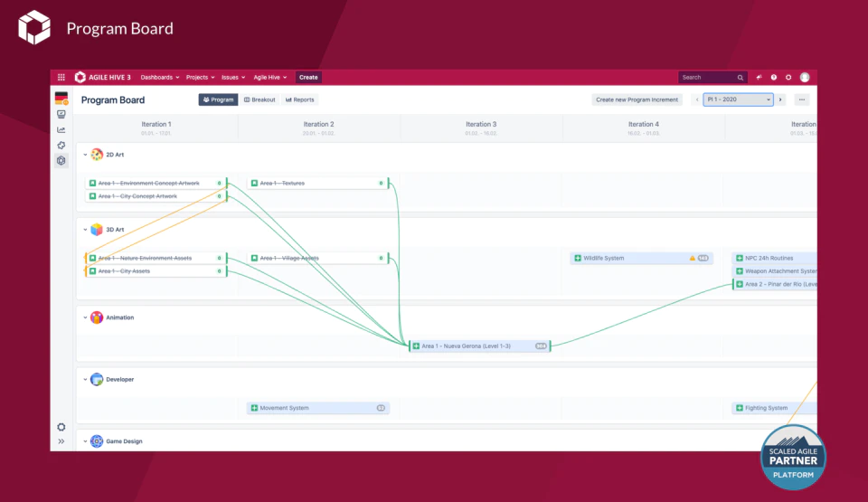Open the user profile avatar
The image size is (868, 502).
(x=805, y=78)
